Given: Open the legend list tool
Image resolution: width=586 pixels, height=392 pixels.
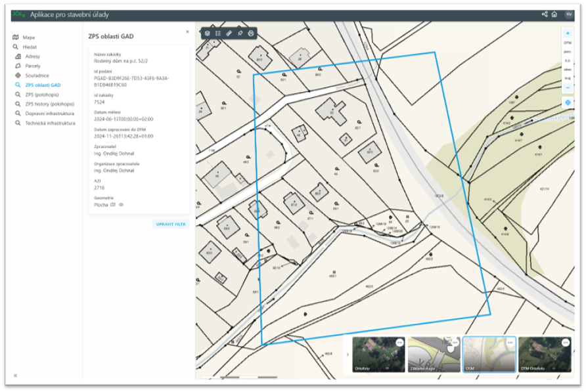Looking at the screenshot, I should (218, 33).
